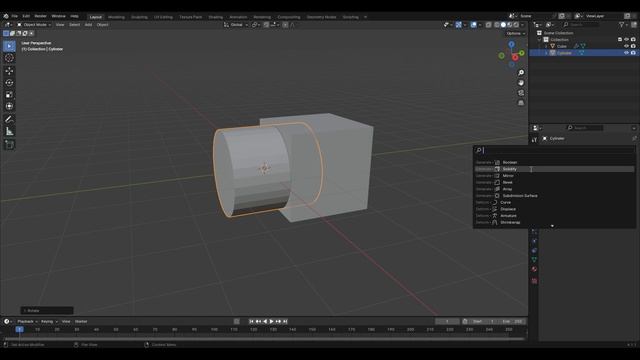Choose Boolean modifier from list
The width and height of the screenshot is (640, 360).
554,162
